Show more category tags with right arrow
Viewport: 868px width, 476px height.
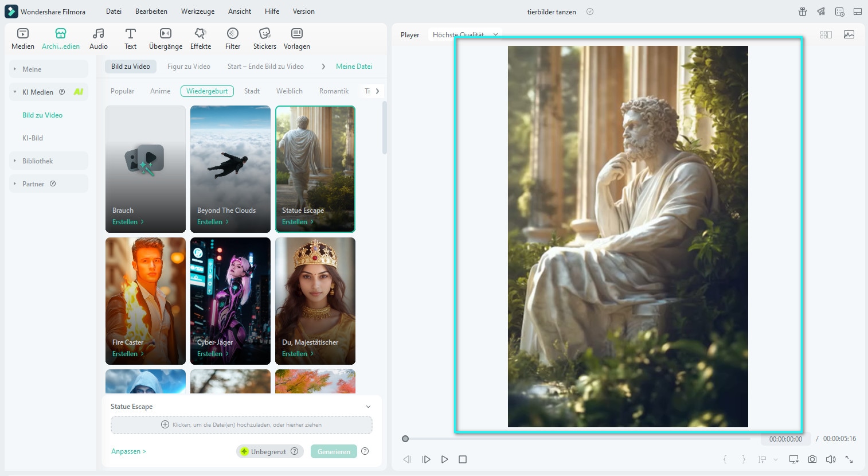pos(377,91)
